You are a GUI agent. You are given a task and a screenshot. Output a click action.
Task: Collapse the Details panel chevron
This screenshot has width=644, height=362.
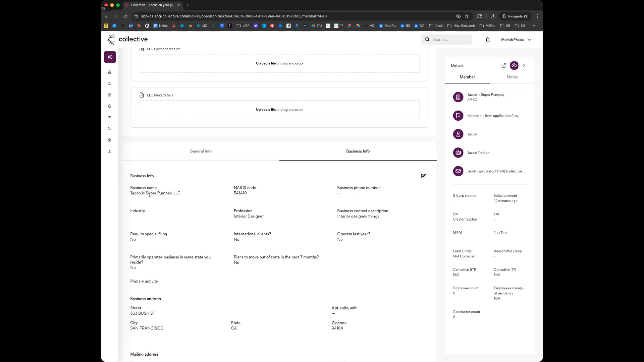pyautogui.click(x=524, y=66)
